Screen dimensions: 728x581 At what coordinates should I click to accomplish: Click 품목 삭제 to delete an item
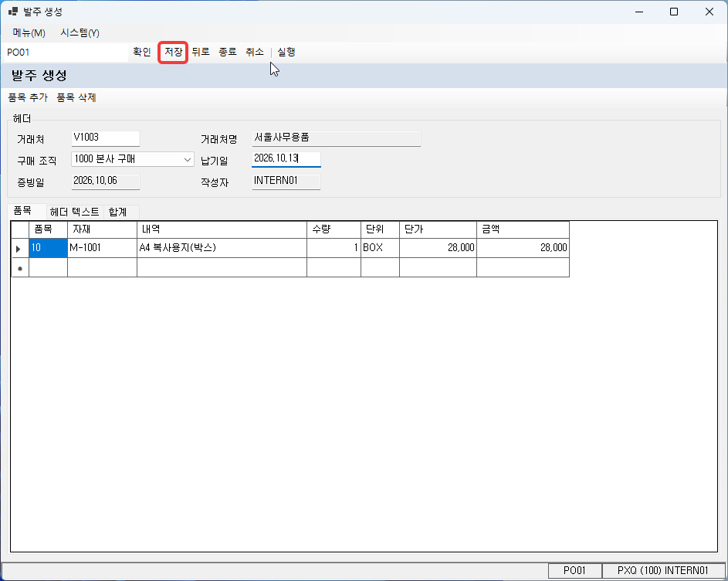pos(76,97)
